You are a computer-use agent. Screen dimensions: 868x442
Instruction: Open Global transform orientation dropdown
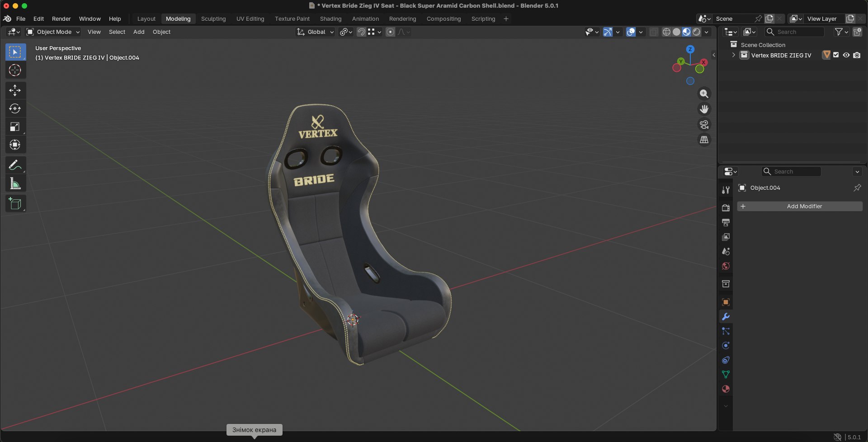(316, 32)
